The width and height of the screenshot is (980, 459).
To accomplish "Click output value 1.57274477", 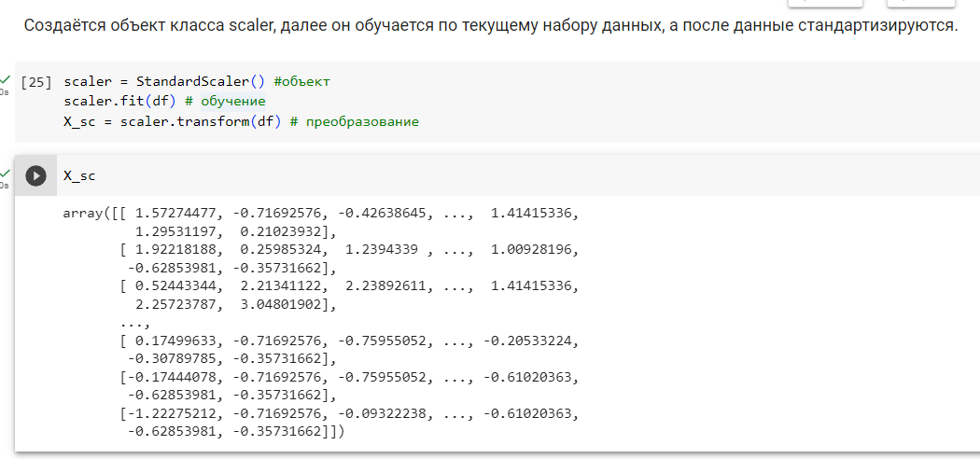I will point(175,215).
